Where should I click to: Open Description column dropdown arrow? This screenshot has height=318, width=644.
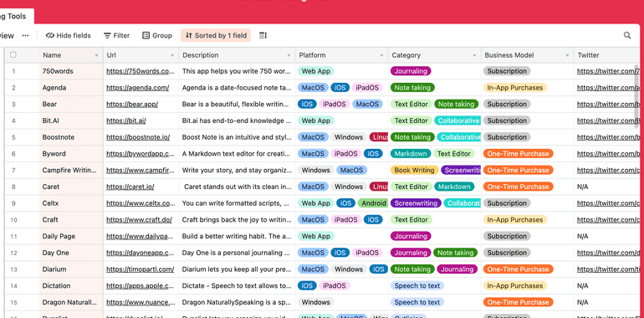pyautogui.click(x=289, y=55)
